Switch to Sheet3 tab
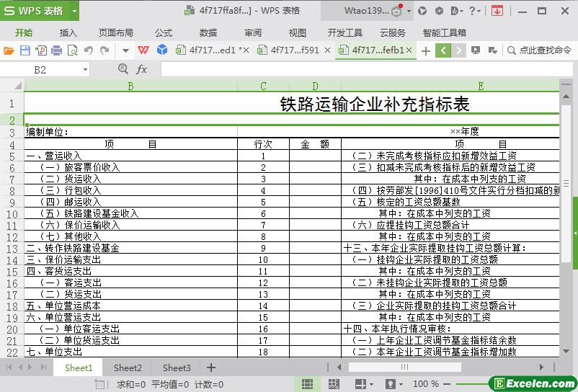This screenshot has height=392, width=578. (x=177, y=367)
